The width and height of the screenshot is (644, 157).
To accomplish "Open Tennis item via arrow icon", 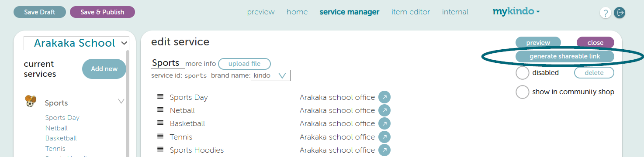I will click(x=384, y=137).
